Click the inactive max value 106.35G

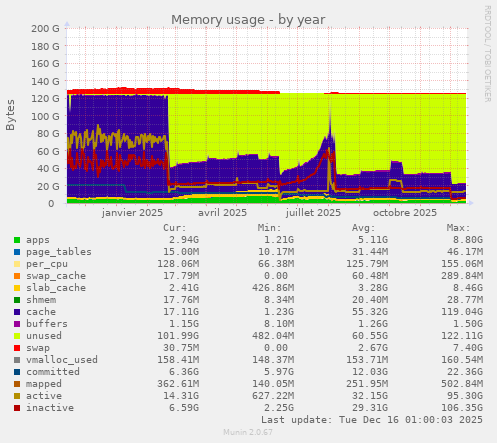(x=462, y=408)
